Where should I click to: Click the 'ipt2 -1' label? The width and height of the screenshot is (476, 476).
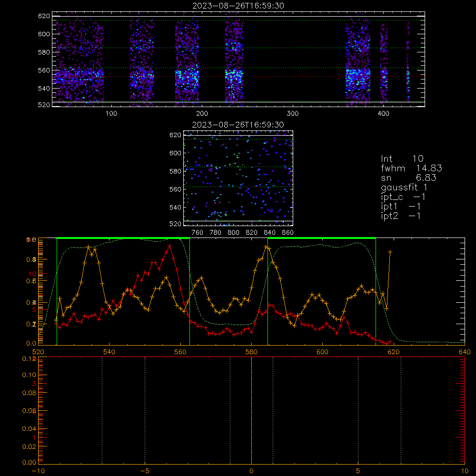401,216
